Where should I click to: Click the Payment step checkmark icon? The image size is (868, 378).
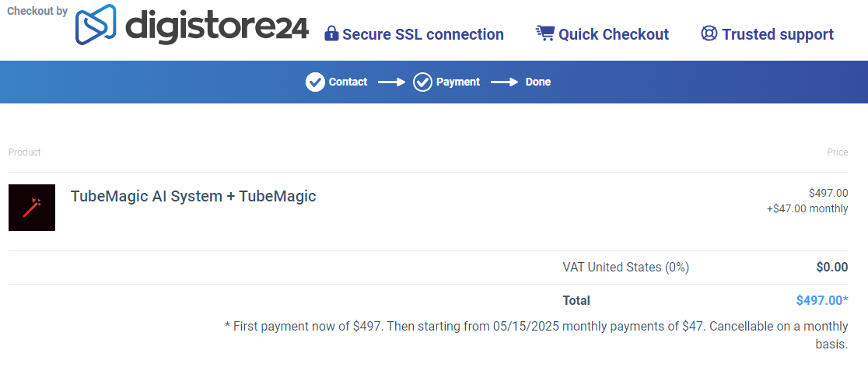tap(422, 82)
